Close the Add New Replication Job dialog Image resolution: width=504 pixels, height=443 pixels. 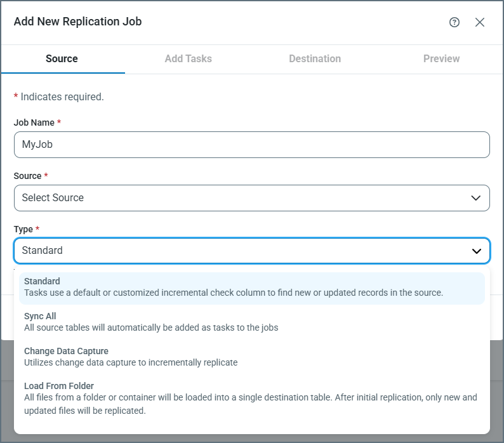coord(480,22)
